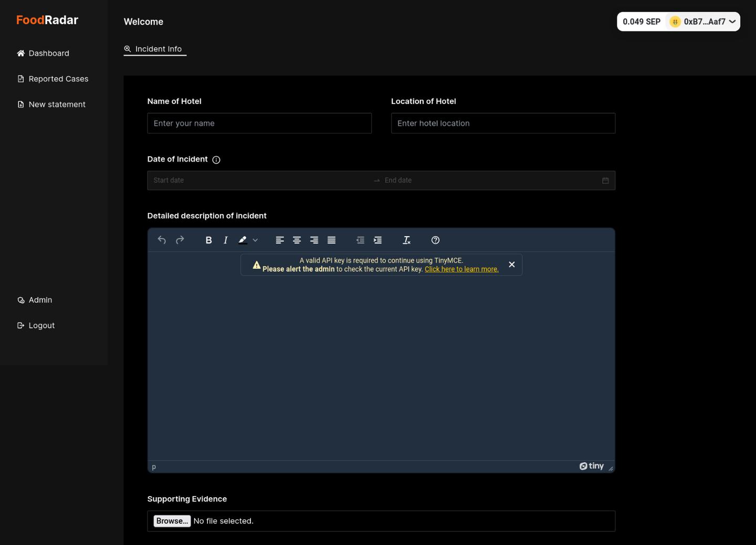Open "Click here to learn more" link
Image resolution: width=756 pixels, height=545 pixels.
tap(461, 269)
